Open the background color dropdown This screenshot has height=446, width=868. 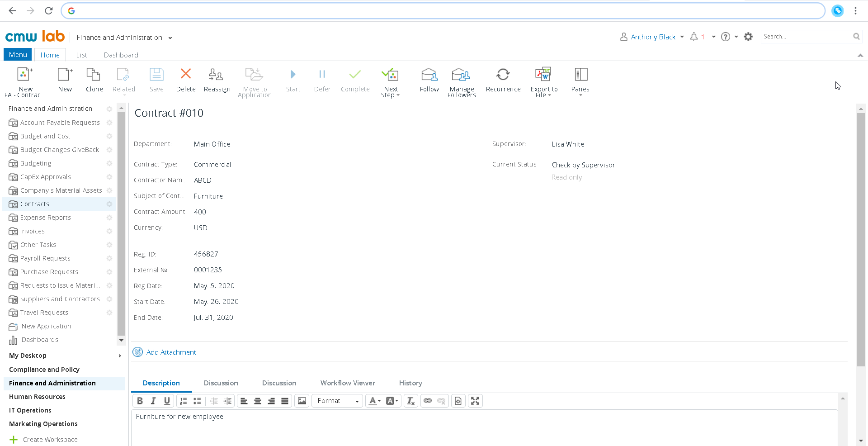click(392, 401)
